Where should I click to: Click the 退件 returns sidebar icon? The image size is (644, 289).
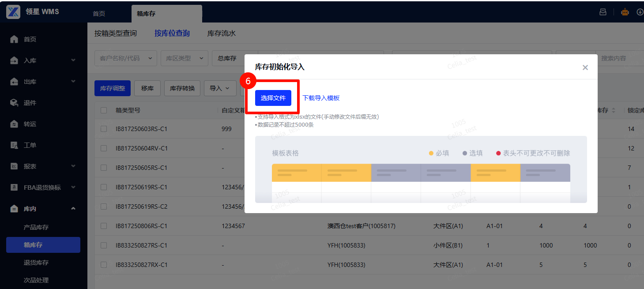tap(14, 103)
